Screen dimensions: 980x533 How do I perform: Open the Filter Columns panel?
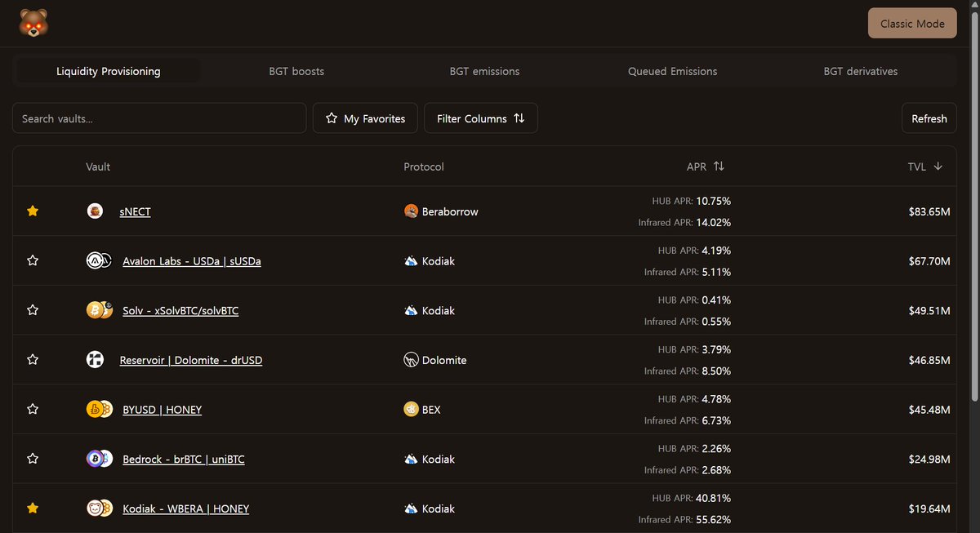(x=480, y=118)
